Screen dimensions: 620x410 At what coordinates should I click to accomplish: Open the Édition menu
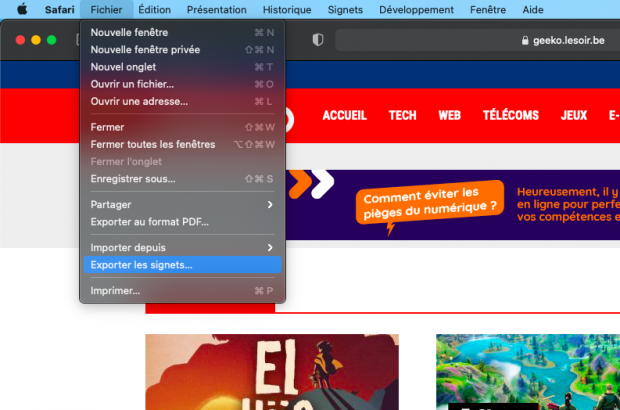tap(154, 9)
